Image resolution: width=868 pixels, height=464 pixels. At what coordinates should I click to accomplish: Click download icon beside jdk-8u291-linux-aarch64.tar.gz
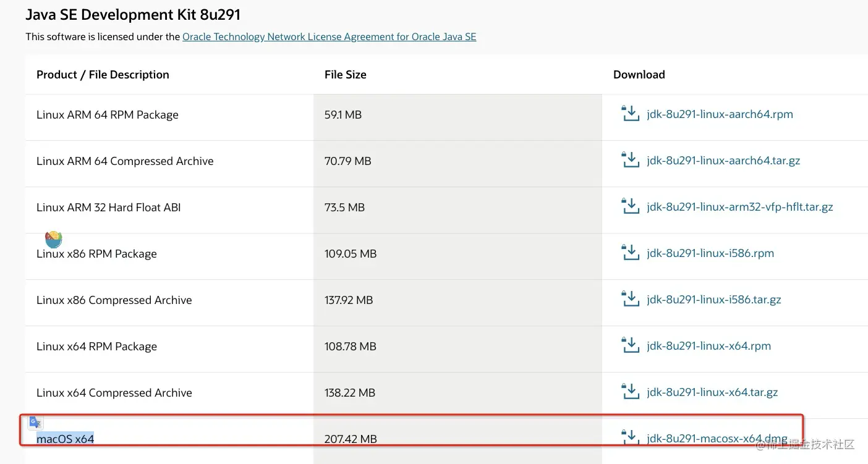pyautogui.click(x=629, y=160)
